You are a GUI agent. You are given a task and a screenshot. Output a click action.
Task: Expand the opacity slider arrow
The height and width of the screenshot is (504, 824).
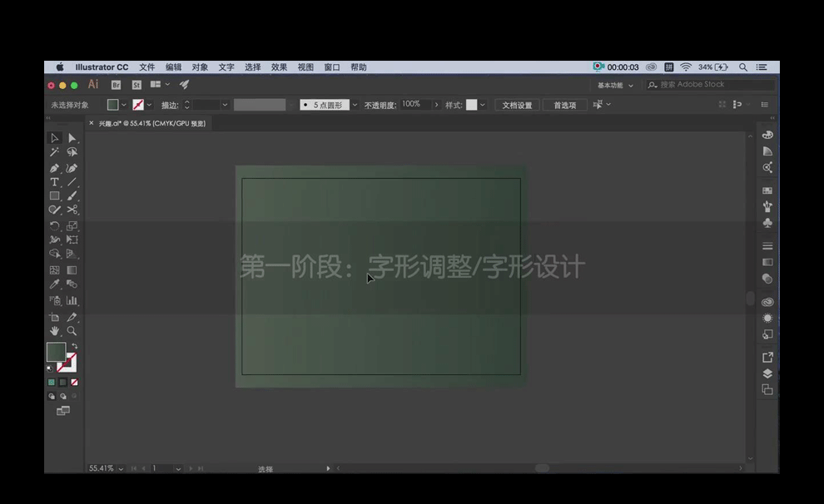click(x=436, y=105)
